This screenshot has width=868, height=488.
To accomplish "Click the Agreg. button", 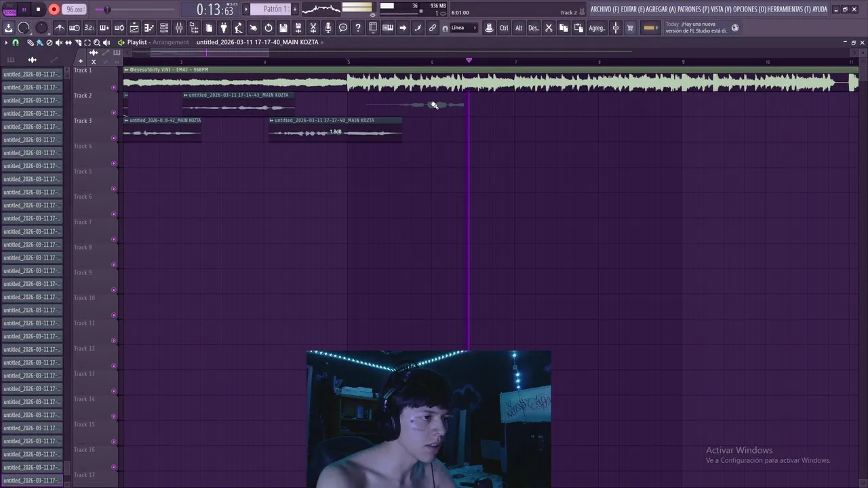I will pos(597,28).
